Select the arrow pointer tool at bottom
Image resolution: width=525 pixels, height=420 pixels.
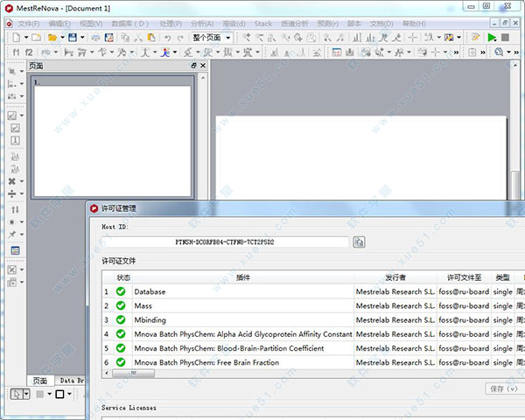tap(17, 395)
